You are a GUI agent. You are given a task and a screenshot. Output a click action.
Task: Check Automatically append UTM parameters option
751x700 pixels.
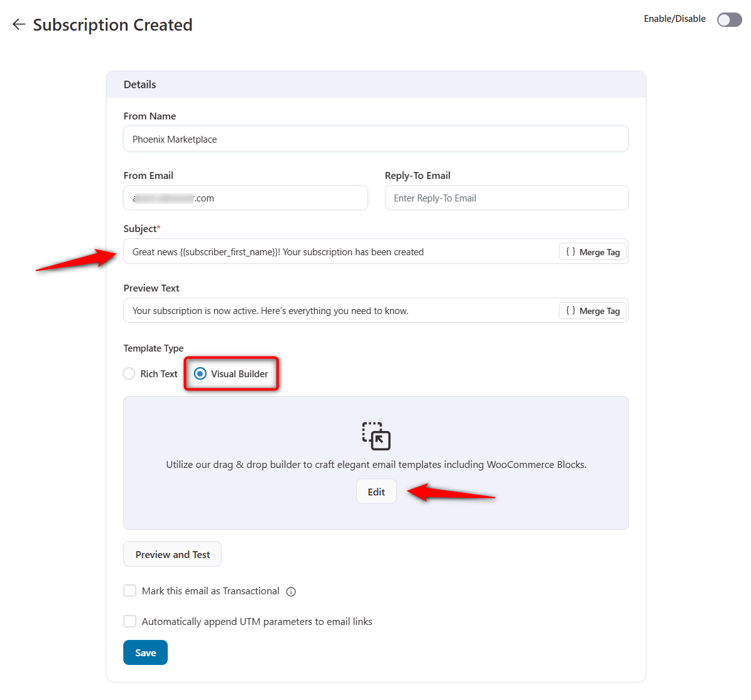130,621
